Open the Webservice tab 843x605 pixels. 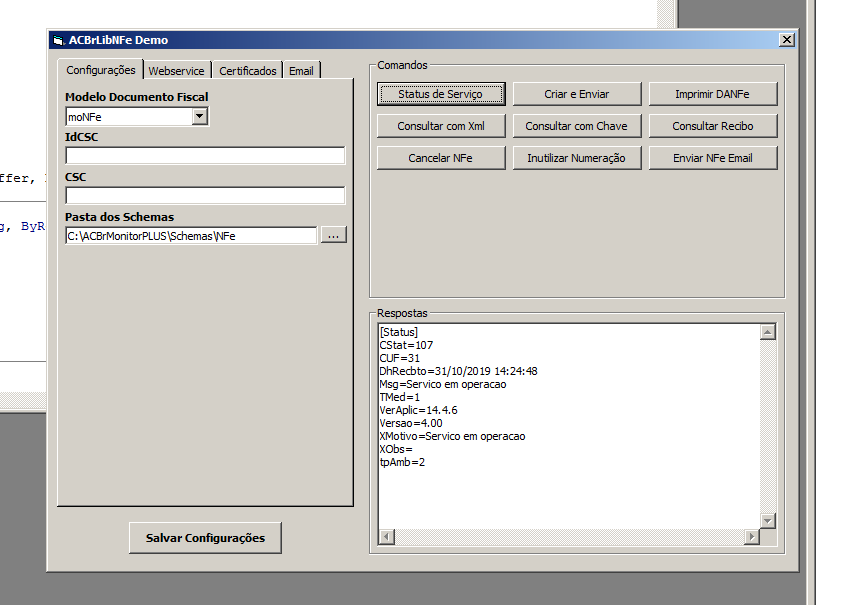(x=176, y=71)
